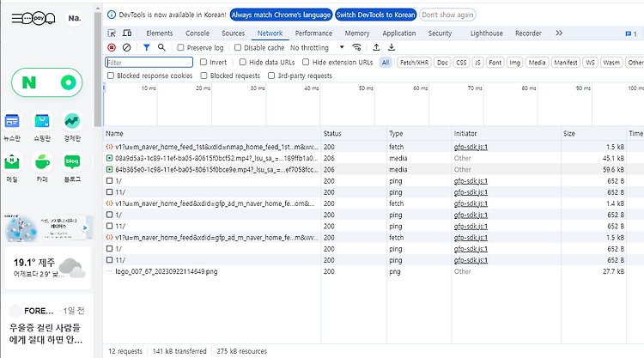Switch to the Sources tab
The image size is (644, 358).
tap(233, 33)
